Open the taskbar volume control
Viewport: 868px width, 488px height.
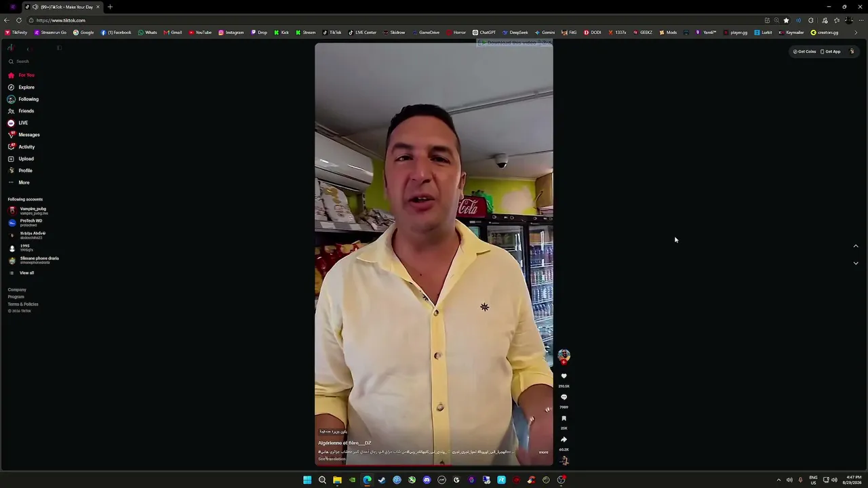point(834,480)
